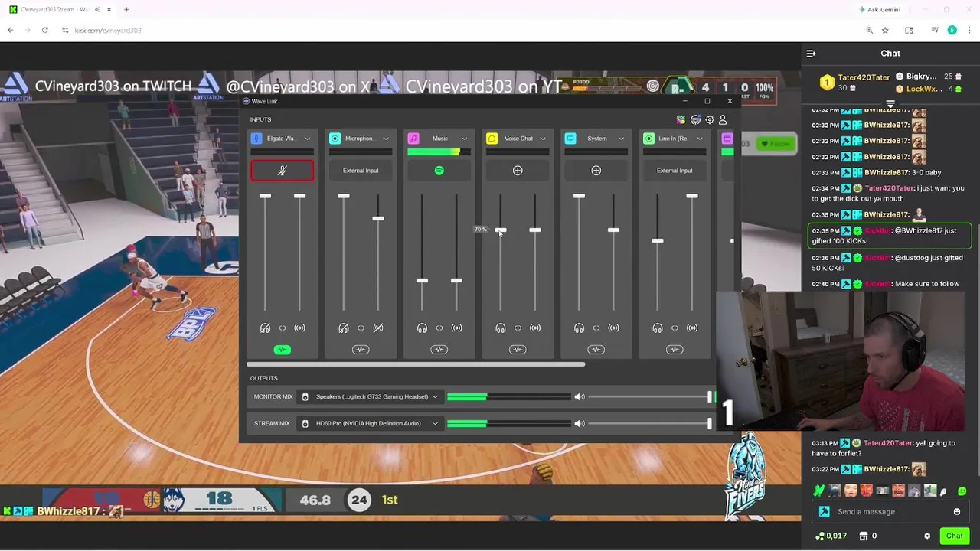Image resolution: width=980 pixels, height=551 pixels.
Task: Bookmark this page star icon
Action: (x=886, y=31)
